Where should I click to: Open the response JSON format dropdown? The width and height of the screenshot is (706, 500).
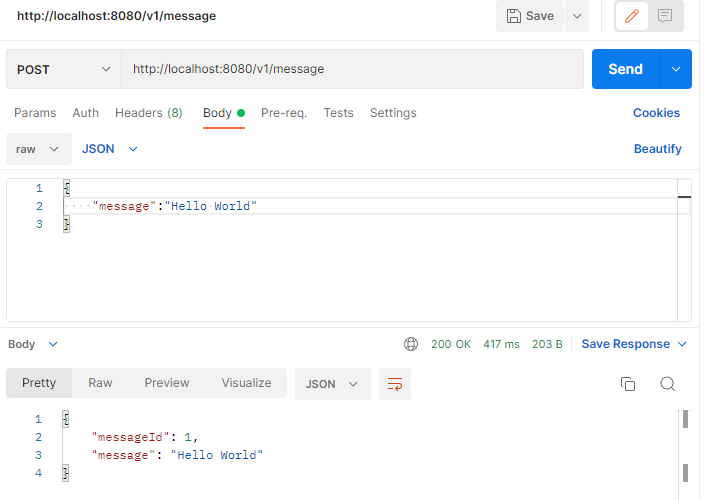coord(332,384)
